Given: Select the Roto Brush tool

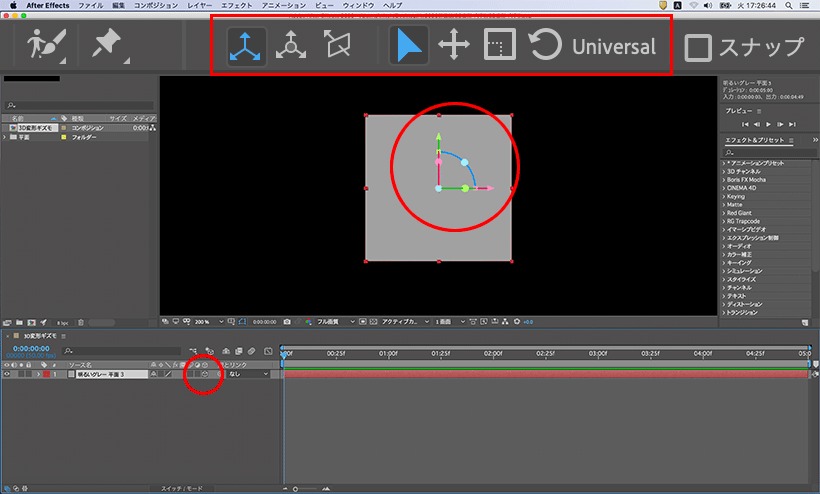Looking at the screenshot, I should 47,44.
